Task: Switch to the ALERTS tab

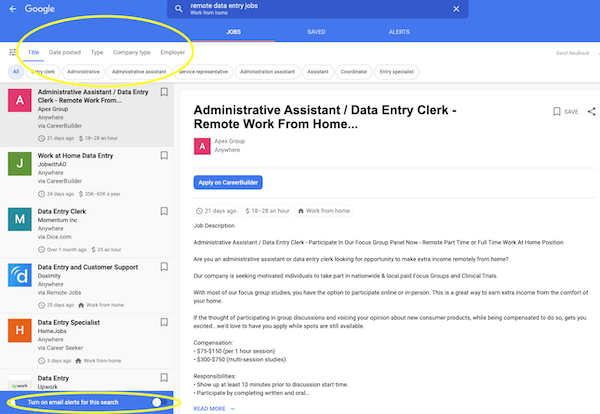Action: click(x=399, y=32)
